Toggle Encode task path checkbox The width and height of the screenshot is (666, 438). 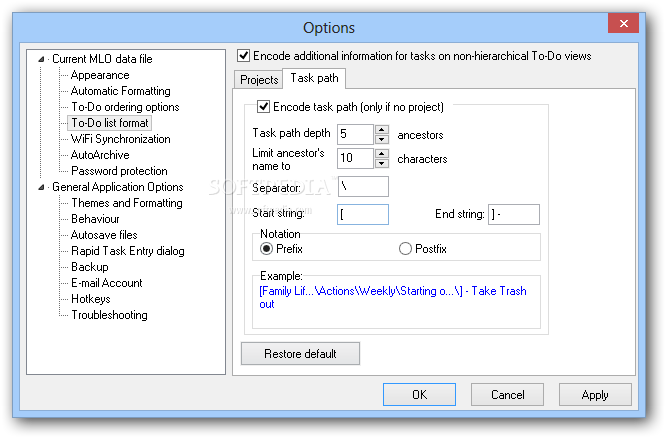coord(263,107)
